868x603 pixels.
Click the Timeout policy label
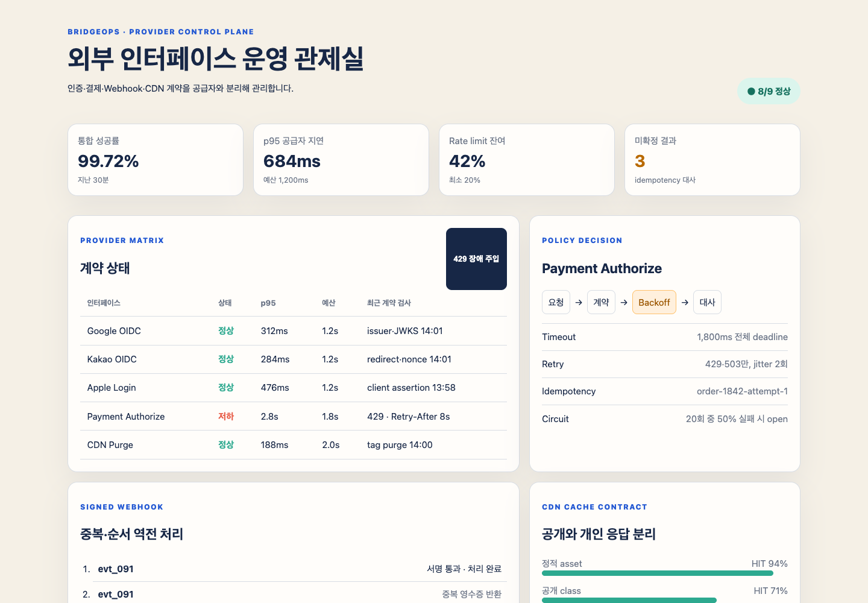coord(559,337)
